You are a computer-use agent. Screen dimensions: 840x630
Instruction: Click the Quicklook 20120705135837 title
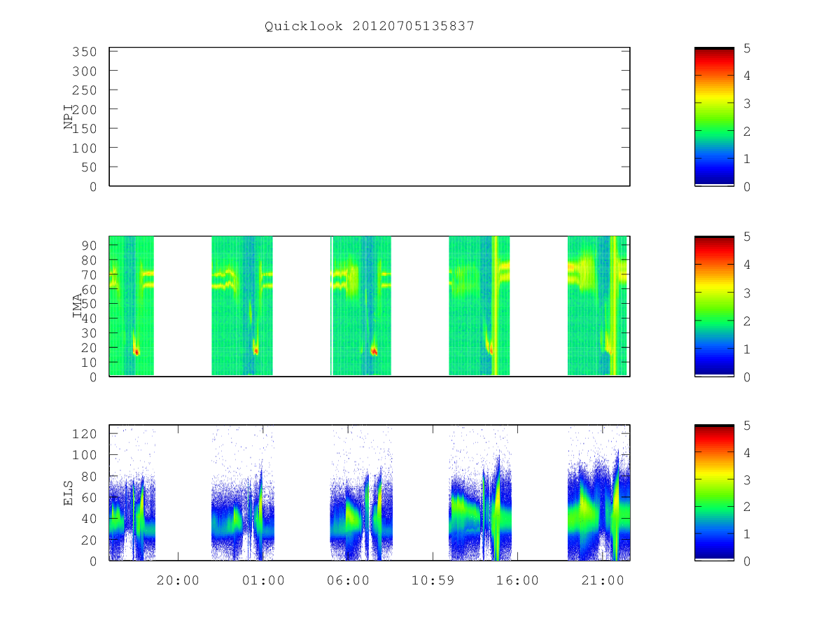coord(370,27)
